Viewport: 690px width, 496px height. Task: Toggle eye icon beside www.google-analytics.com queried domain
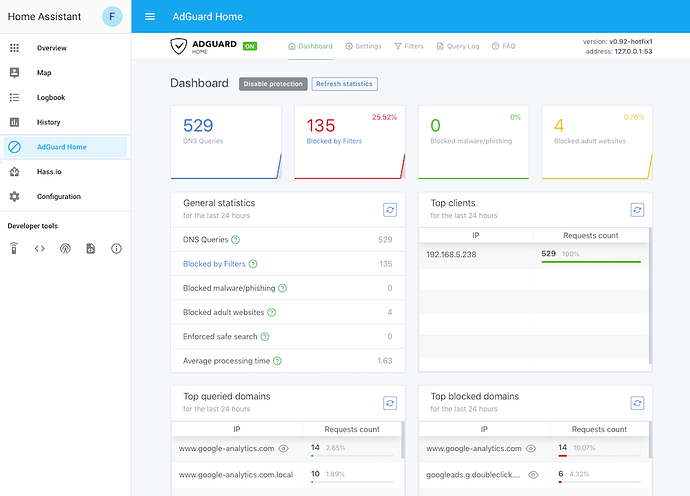click(x=283, y=448)
